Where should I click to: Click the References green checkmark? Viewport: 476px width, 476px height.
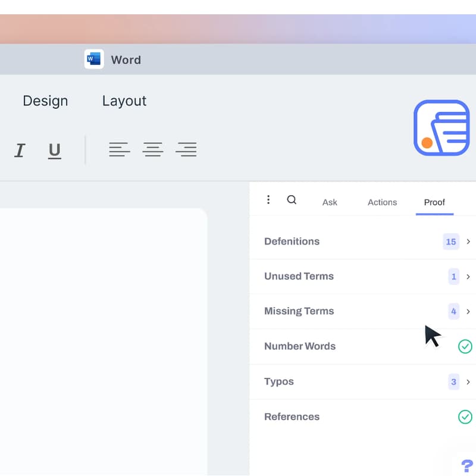tap(465, 416)
